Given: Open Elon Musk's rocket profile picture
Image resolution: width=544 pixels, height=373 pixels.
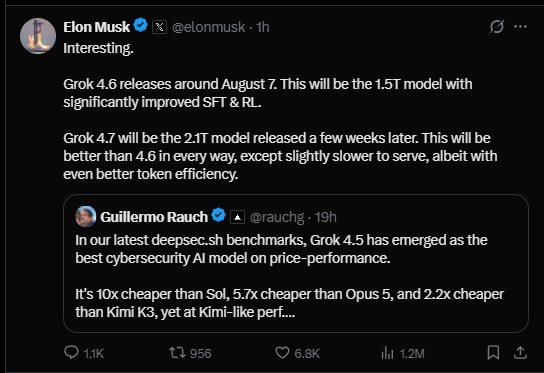Looking at the screenshot, I should (38, 36).
